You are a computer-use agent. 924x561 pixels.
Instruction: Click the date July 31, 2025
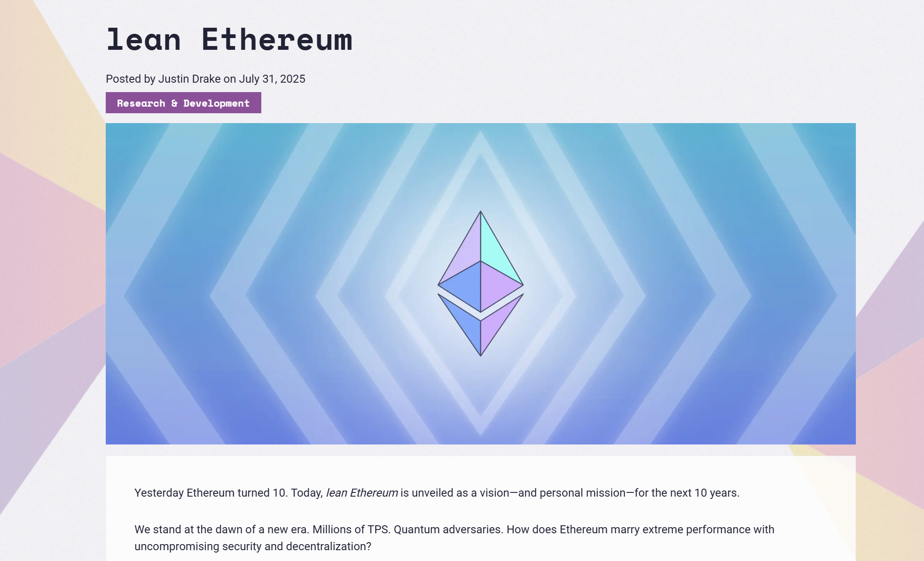click(272, 79)
